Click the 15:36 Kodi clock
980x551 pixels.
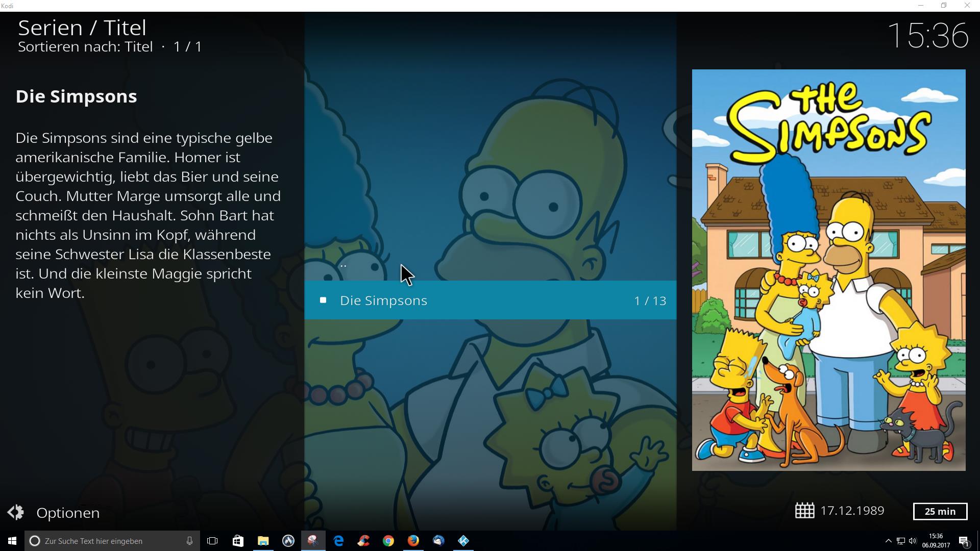pos(927,35)
